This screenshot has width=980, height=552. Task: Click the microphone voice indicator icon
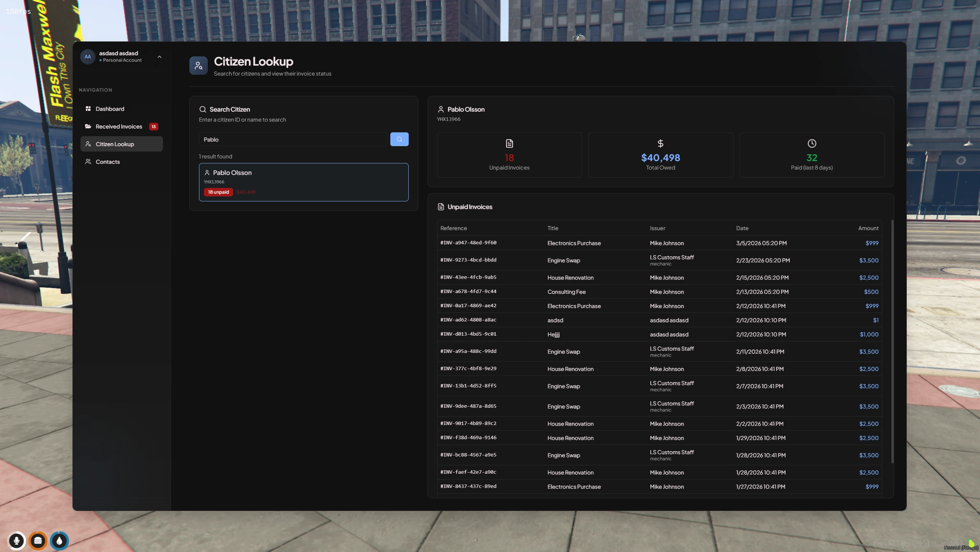coord(16,540)
